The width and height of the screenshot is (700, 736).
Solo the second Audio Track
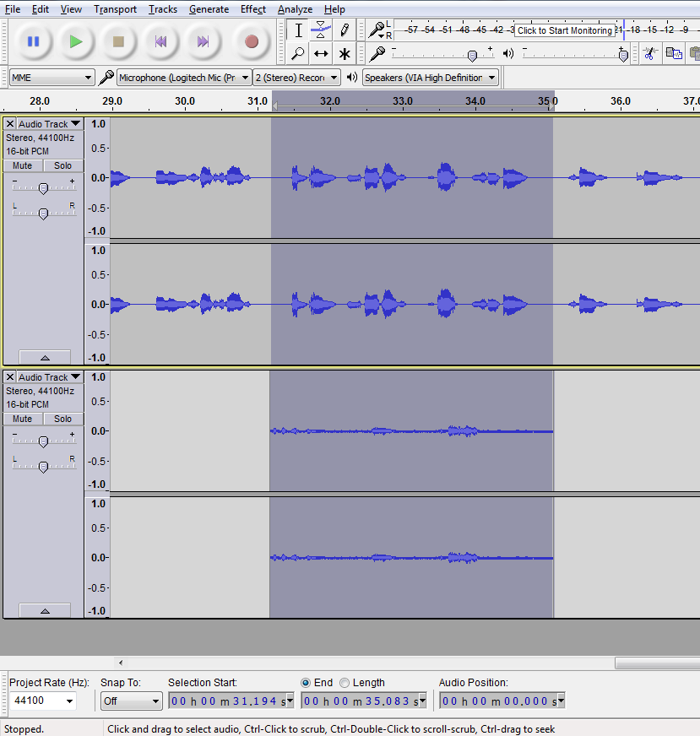point(63,419)
